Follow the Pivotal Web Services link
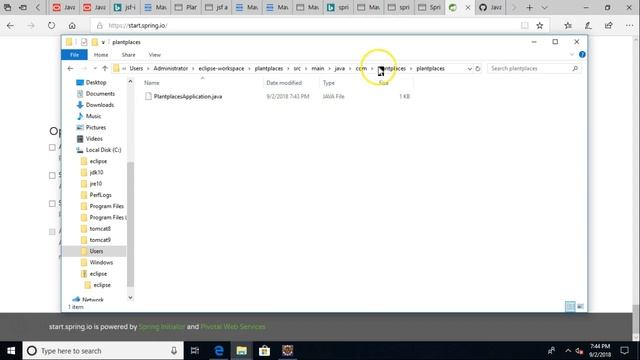The height and width of the screenshot is (360, 640). (233, 327)
